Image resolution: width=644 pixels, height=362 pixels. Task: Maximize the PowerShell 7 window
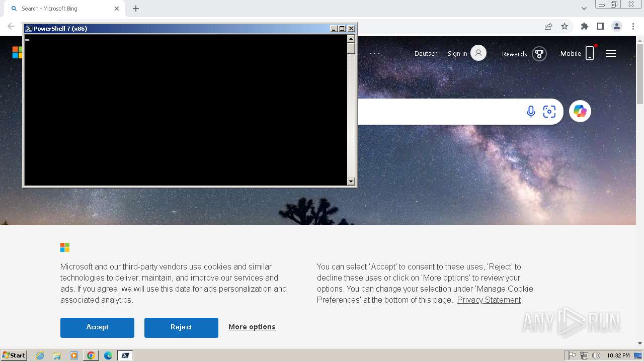pos(342,29)
